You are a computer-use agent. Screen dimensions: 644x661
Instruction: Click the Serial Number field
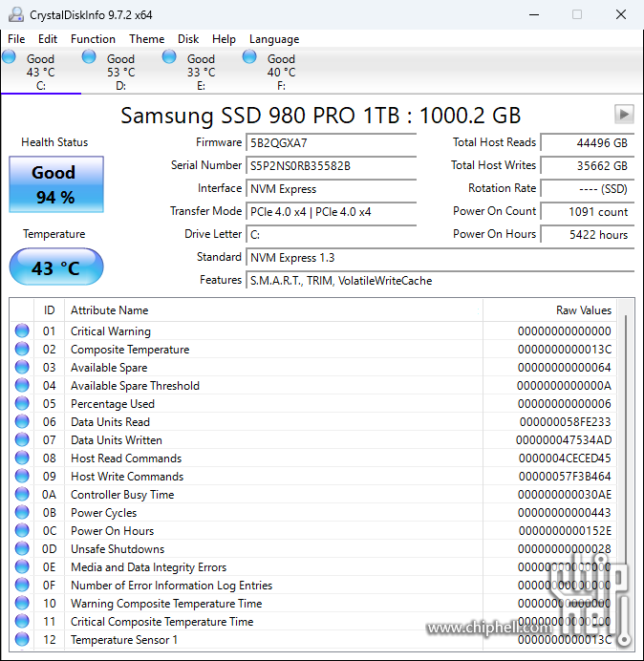point(332,165)
